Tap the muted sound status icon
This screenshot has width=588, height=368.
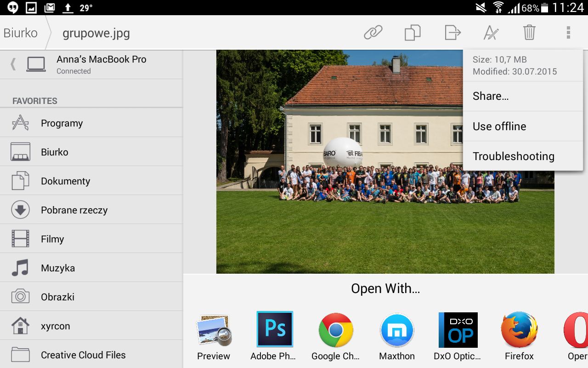pos(481,8)
